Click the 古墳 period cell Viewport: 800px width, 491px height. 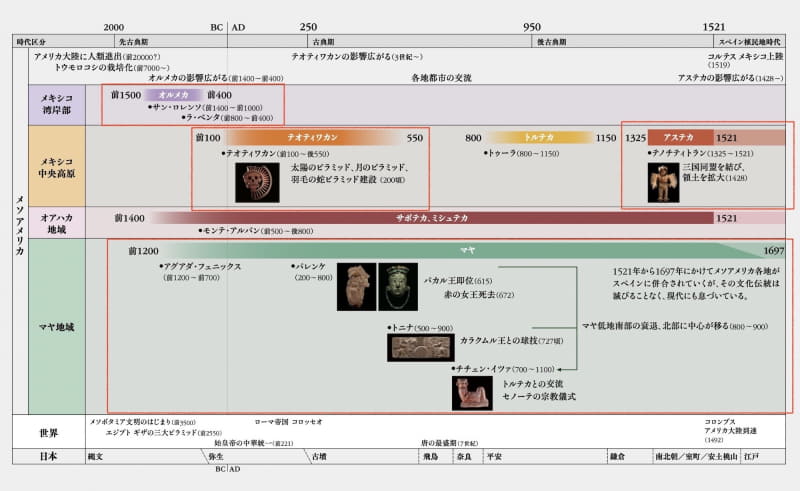tap(319, 456)
